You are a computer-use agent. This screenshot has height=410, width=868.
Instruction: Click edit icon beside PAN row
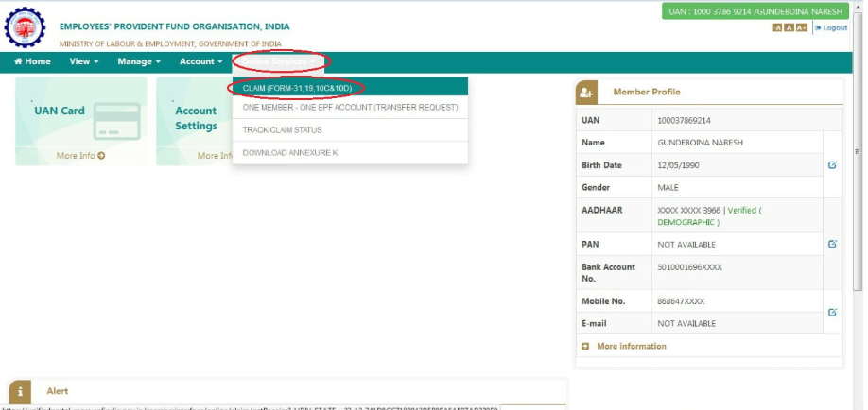(x=832, y=244)
